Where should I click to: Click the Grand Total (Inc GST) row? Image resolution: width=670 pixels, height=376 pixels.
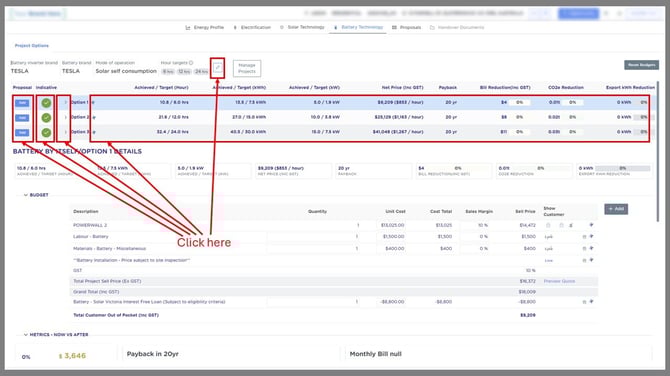(x=334, y=292)
